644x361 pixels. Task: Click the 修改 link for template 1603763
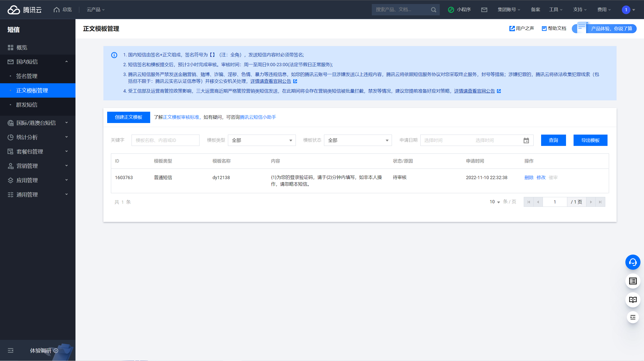541,178
